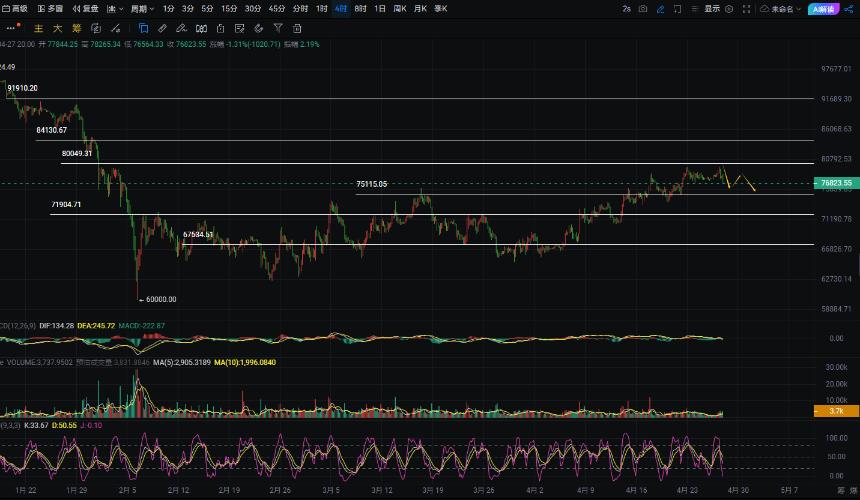The width and height of the screenshot is (860, 500).
Task: Select the 67534.51 horizontal line label
Action: point(198,235)
